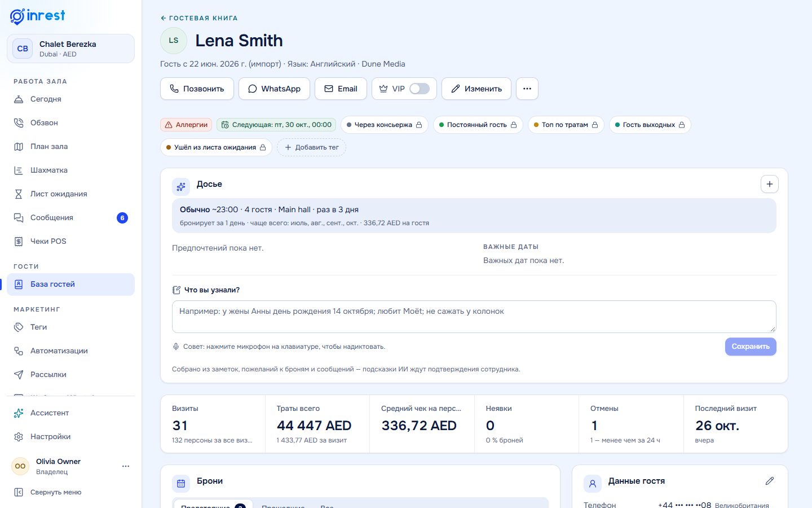Open Chalet Berezka venue switcher
This screenshot has height=508, width=812.
coord(70,49)
